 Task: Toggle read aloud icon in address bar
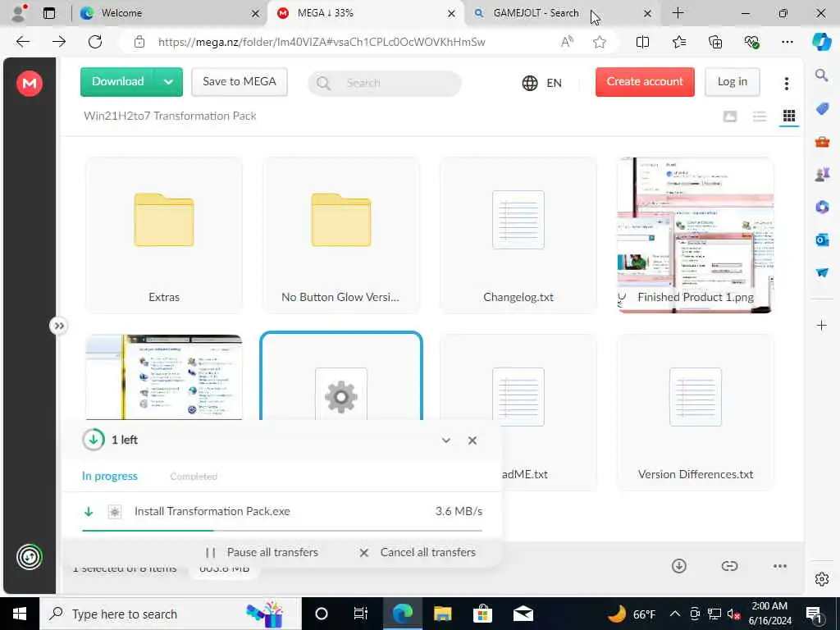tap(567, 42)
